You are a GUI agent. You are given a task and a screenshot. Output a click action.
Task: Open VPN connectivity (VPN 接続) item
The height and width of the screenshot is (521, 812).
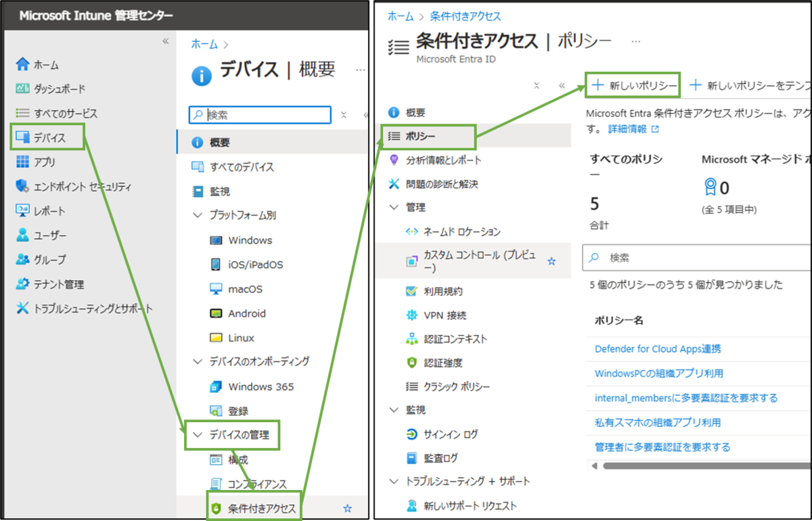pos(436,315)
